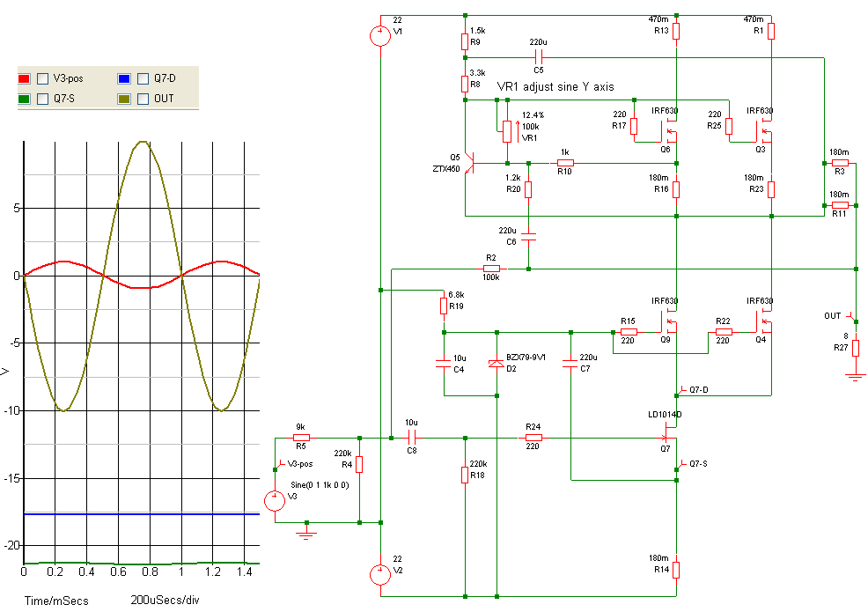
Task: Select the D2 BZX79-9V1 zener diode
Action: [497, 364]
